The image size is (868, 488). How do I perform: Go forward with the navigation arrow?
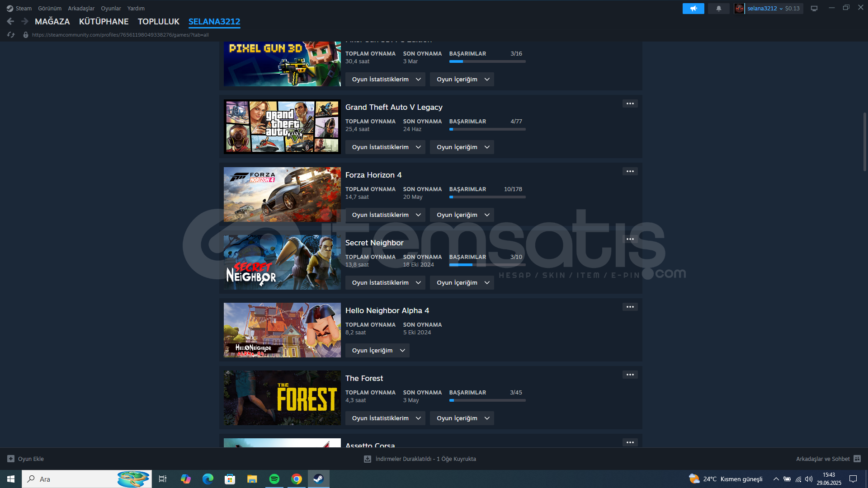[25, 21]
